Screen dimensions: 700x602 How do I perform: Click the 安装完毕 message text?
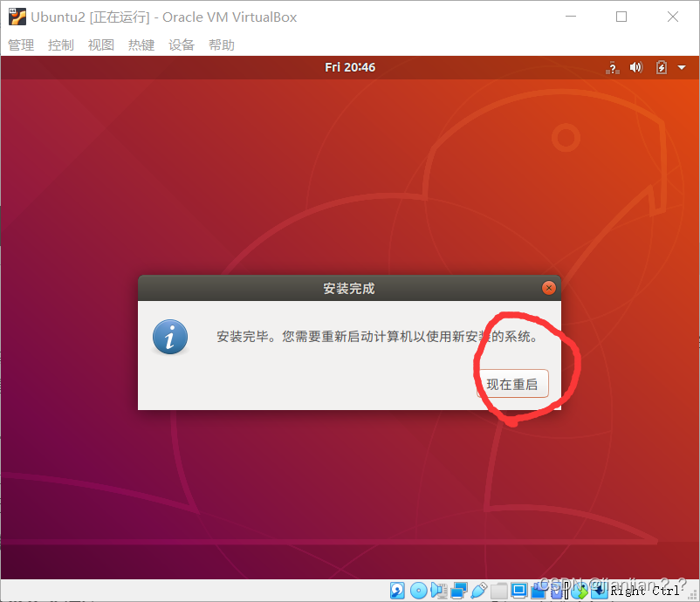point(377,337)
